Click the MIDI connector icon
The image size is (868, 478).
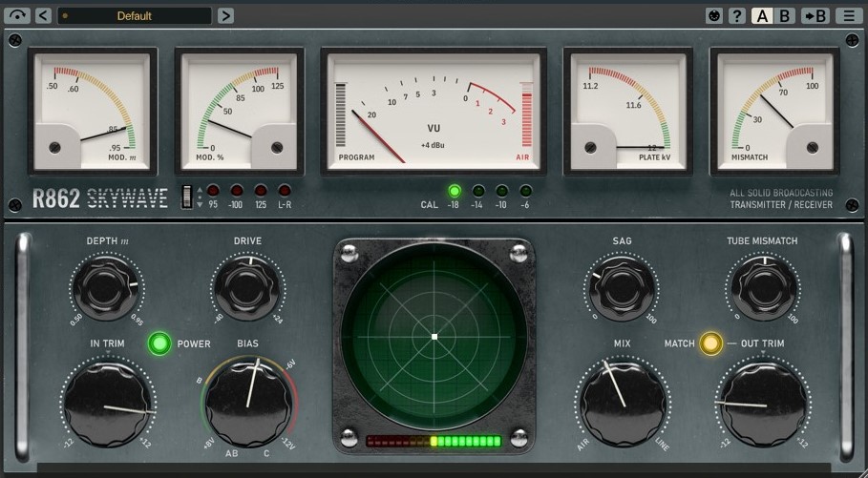(x=714, y=15)
